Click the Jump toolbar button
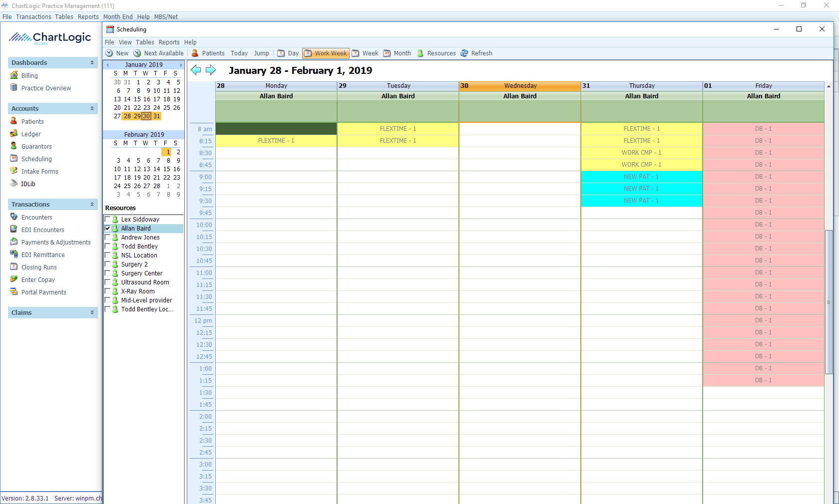 point(261,53)
